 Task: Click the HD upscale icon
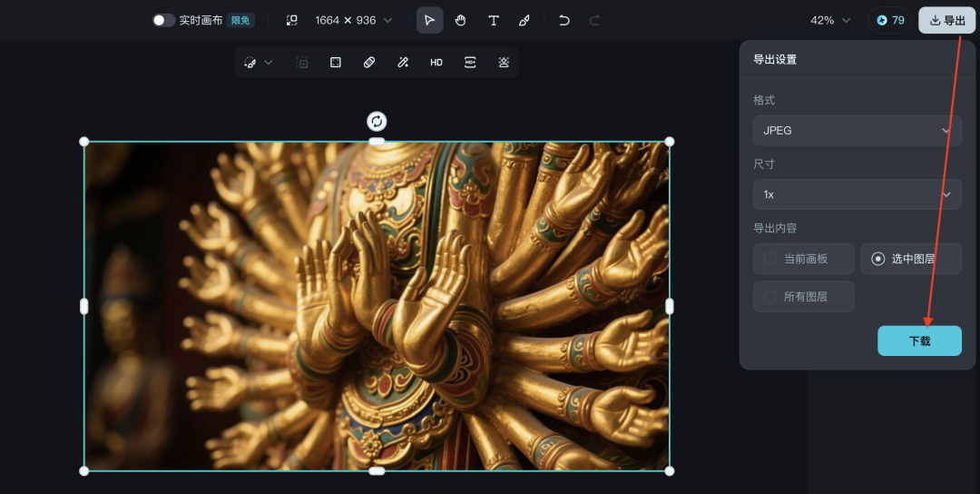[x=436, y=63]
